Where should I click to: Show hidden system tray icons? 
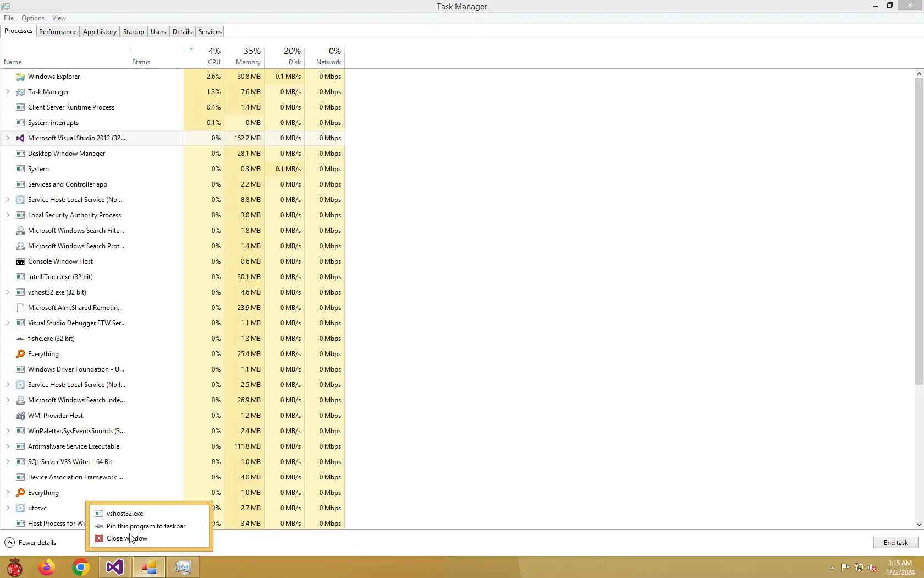pyautogui.click(x=832, y=568)
